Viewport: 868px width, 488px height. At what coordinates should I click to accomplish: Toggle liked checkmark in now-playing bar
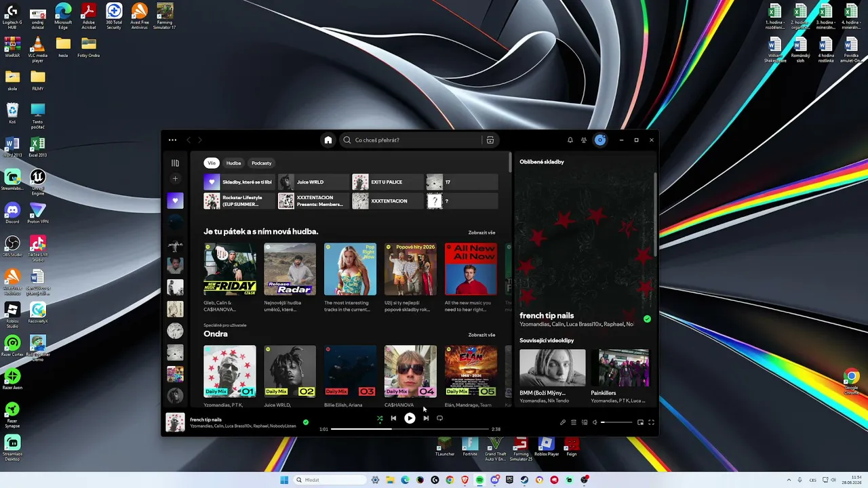[306, 422]
